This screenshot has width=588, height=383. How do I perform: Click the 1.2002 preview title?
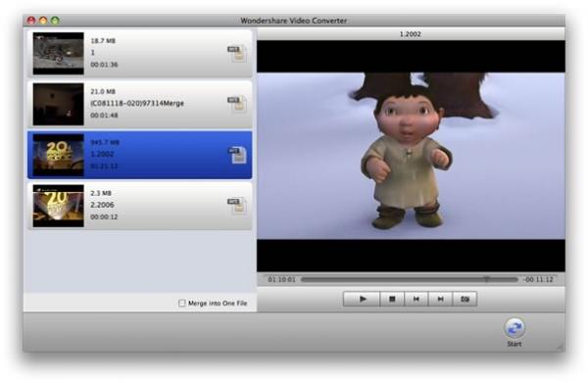(x=411, y=34)
